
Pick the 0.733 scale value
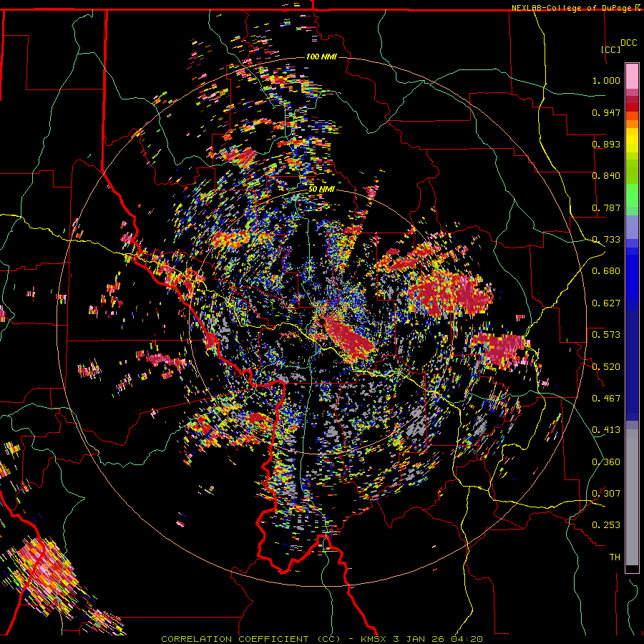click(606, 240)
